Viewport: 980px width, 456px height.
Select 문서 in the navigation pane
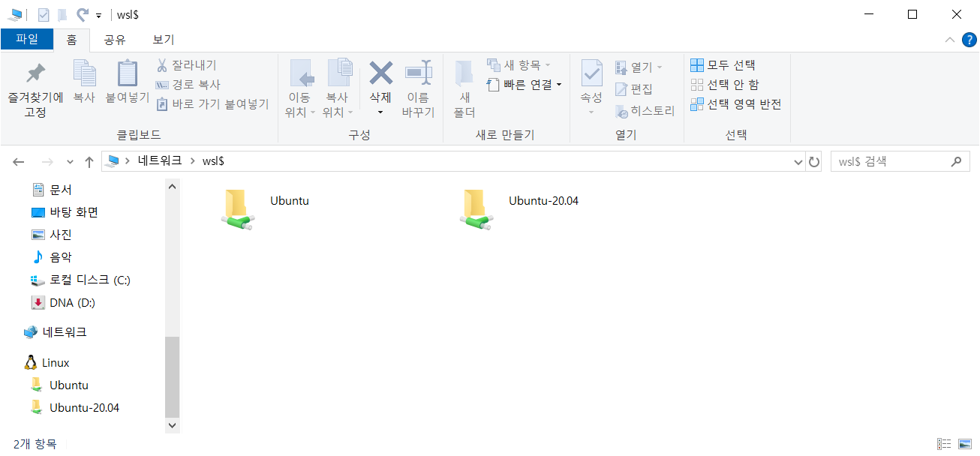tap(62, 190)
